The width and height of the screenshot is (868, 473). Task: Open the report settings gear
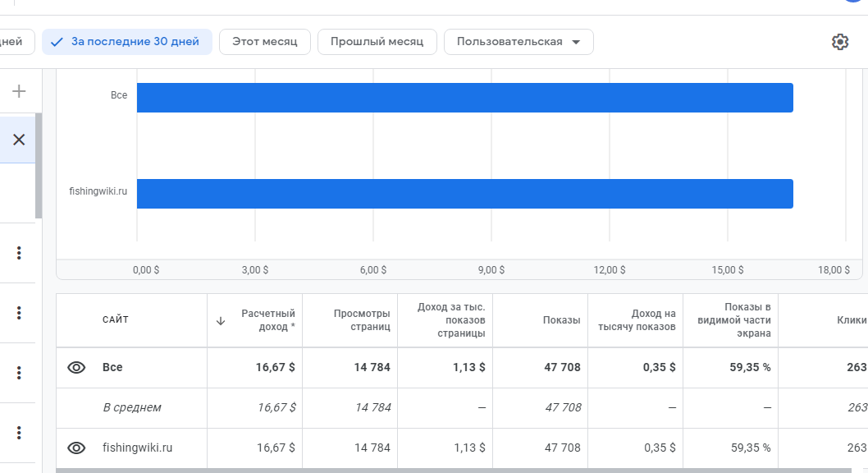[840, 42]
